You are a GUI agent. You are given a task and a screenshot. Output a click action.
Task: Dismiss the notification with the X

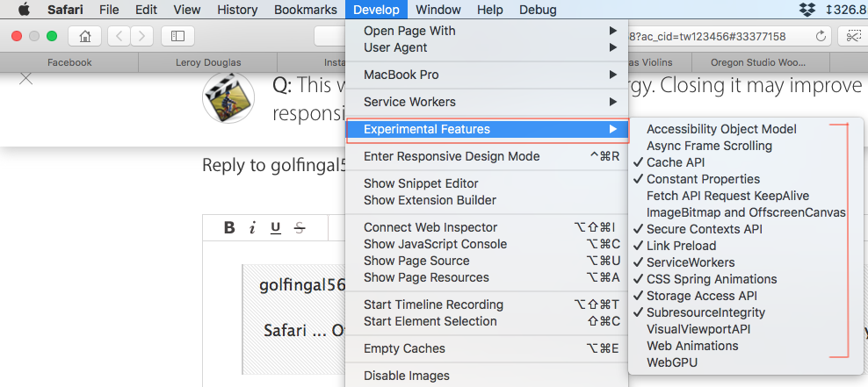pyautogui.click(x=26, y=78)
